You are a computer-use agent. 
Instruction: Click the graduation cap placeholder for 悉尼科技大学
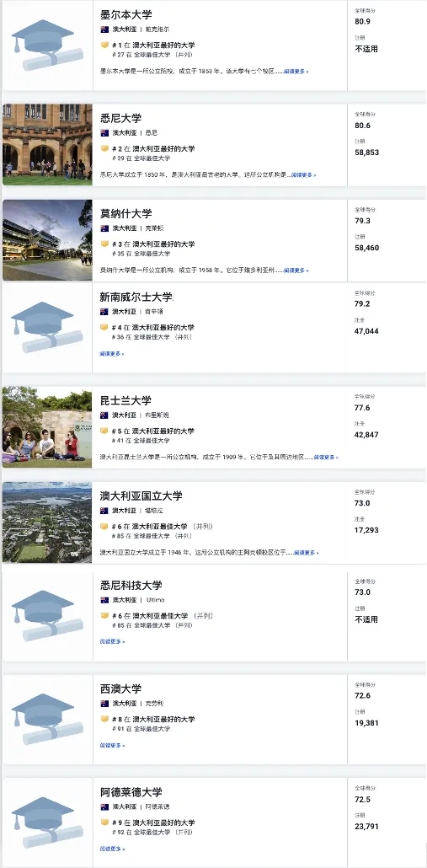(x=47, y=615)
